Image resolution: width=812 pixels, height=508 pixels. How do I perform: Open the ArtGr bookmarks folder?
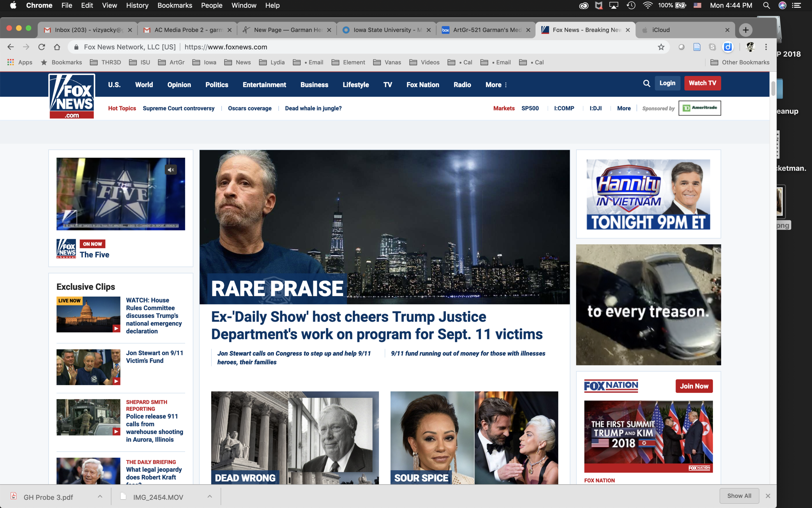[x=171, y=62]
